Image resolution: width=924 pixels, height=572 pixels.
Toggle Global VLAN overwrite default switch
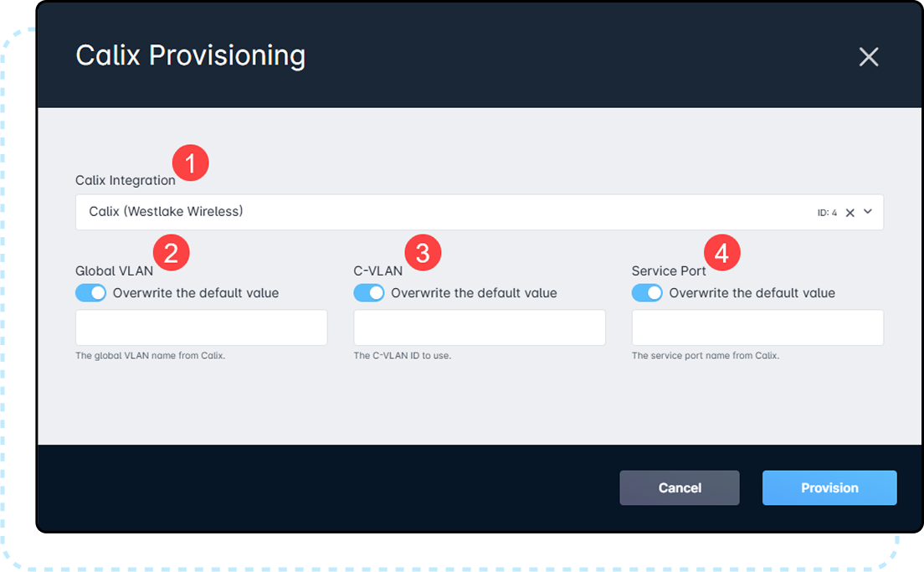coord(90,293)
